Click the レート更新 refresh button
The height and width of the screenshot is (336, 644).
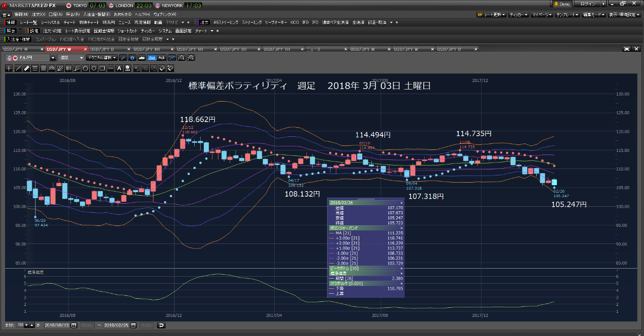[x=493, y=15]
